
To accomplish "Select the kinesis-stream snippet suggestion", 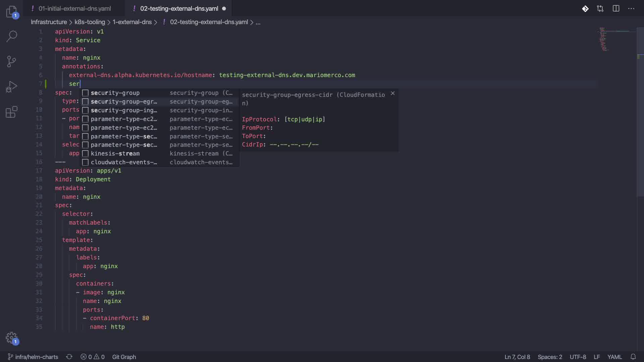I will click(115, 154).
